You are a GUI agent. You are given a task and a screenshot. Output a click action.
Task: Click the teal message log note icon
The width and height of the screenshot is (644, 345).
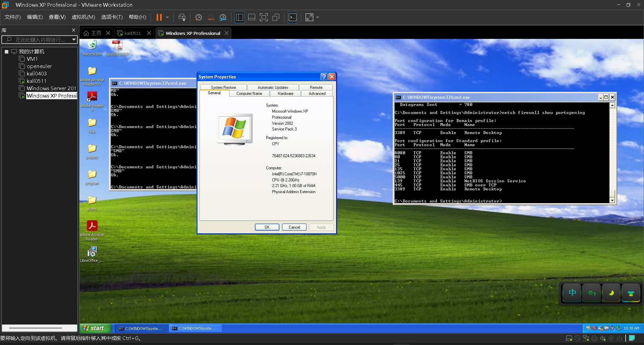(632, 338)
